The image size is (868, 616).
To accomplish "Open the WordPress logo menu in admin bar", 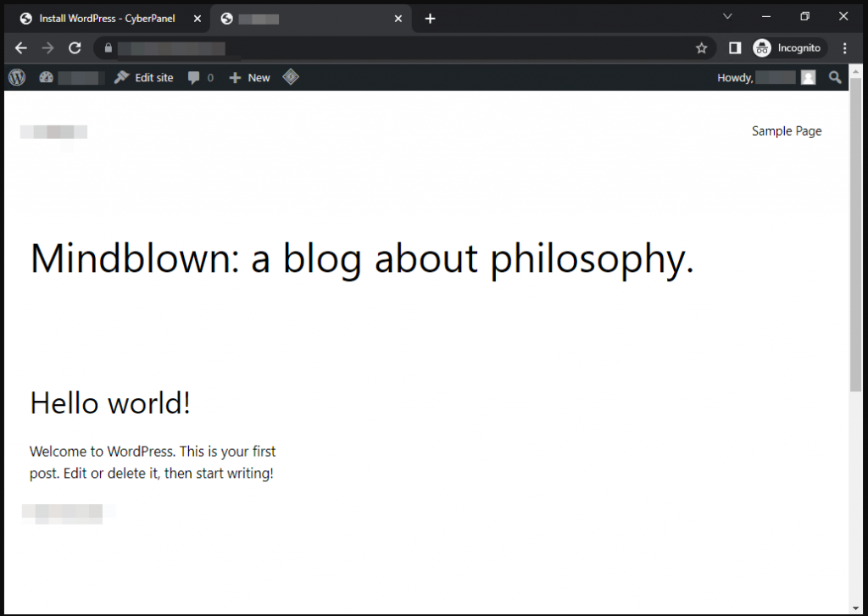I will (17, 77).
